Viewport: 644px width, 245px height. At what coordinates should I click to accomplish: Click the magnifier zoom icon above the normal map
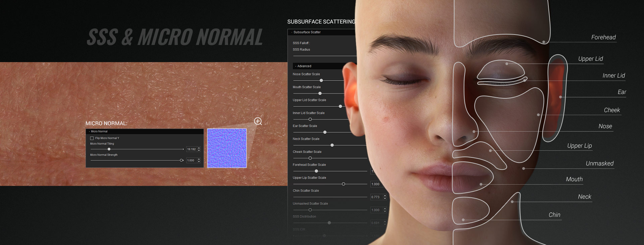coord(258,121)
